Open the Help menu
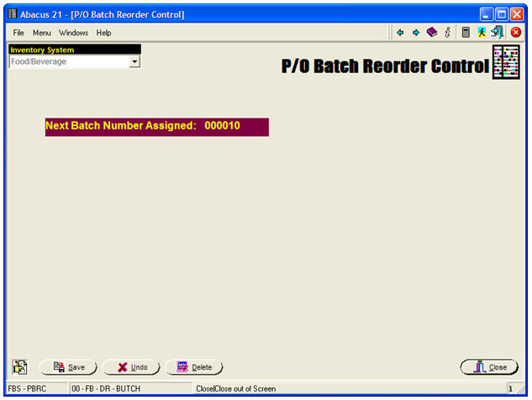The width and height of the screenshot is (532, 400). pos(103,33)
